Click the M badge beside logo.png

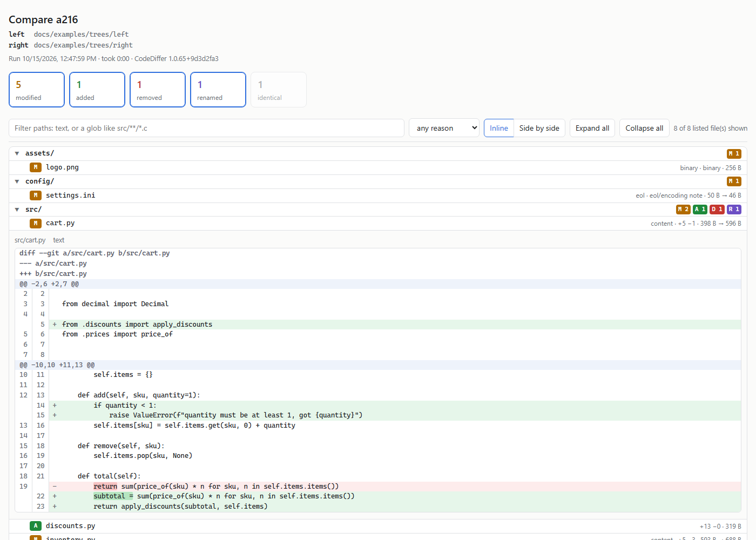point(36,167)
